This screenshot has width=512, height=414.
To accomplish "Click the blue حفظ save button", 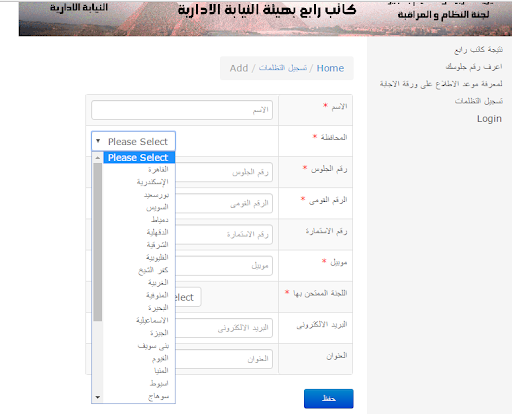I will [x=329, y=399].
